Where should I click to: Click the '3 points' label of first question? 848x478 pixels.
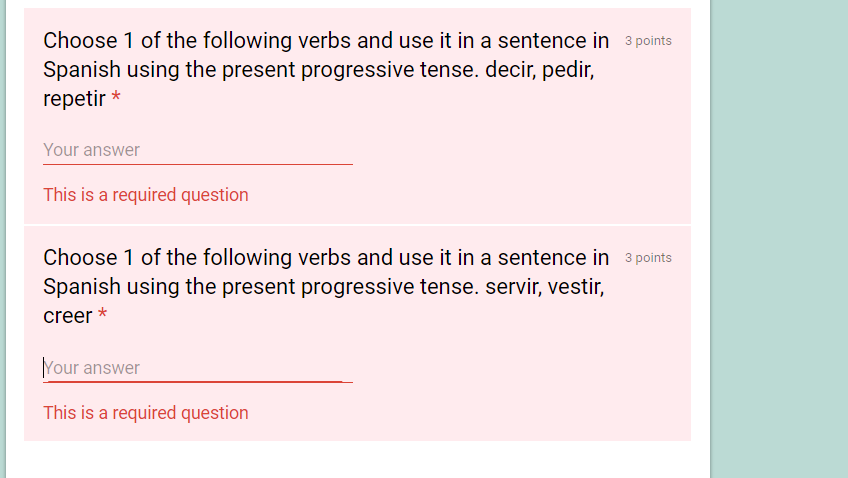648,41
